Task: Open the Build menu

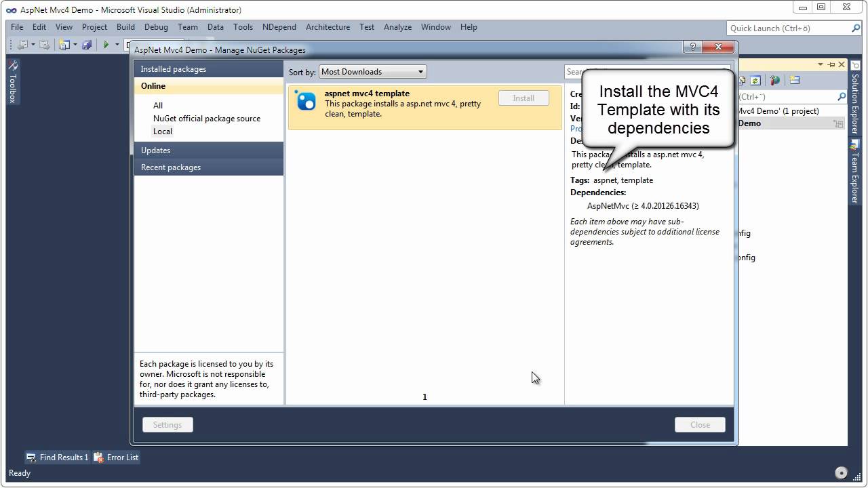Action: pos(125,27)
